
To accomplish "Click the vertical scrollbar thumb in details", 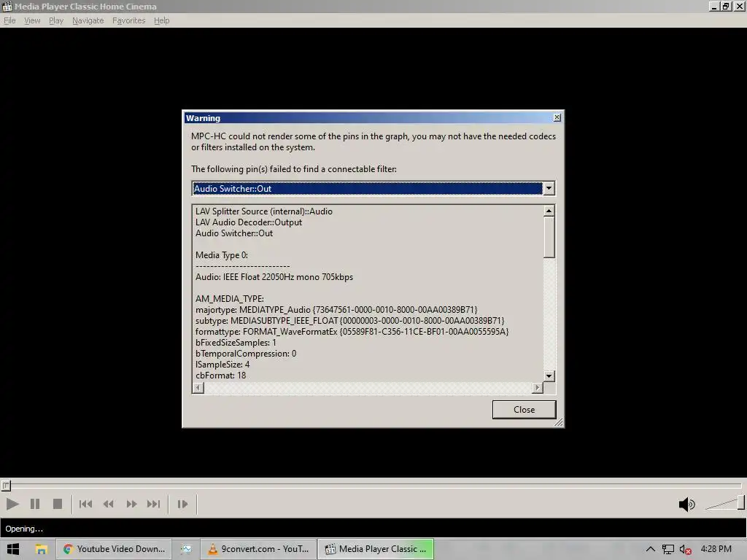I will 549,237.
